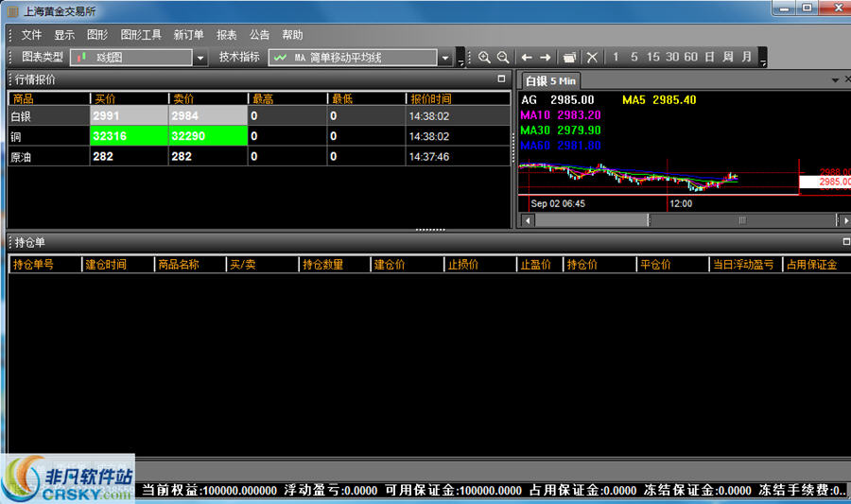Maximize the 行情报价 panel

[x=501, y=78]
